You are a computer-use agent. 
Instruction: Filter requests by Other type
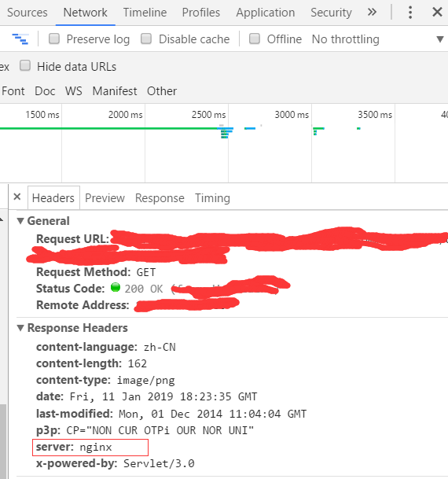[x=162, y=91]
